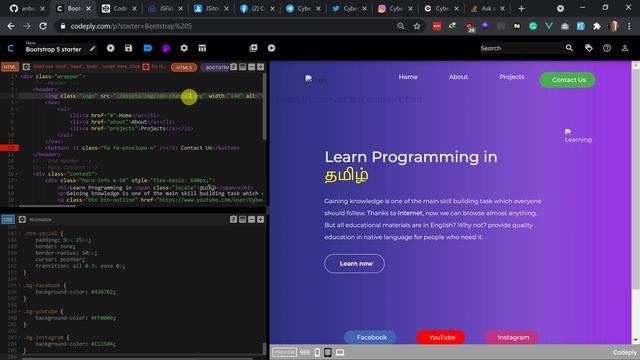Open the browser extensions puzzle icon
The image size is (640, 360).
coord(597,26)
